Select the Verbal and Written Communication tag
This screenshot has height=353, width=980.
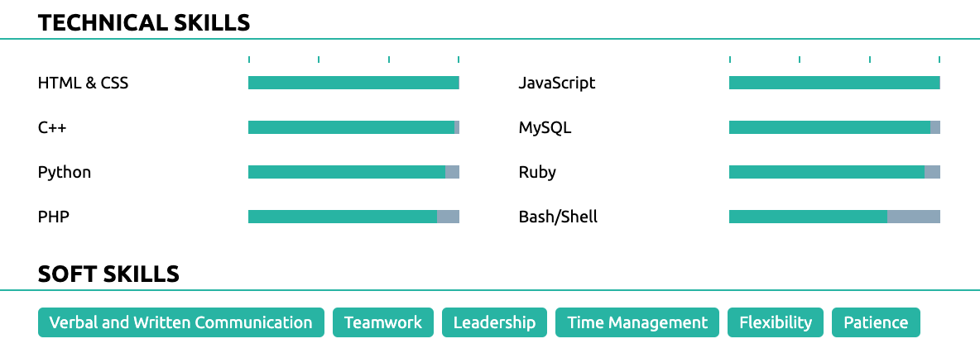tap(180, 322)
